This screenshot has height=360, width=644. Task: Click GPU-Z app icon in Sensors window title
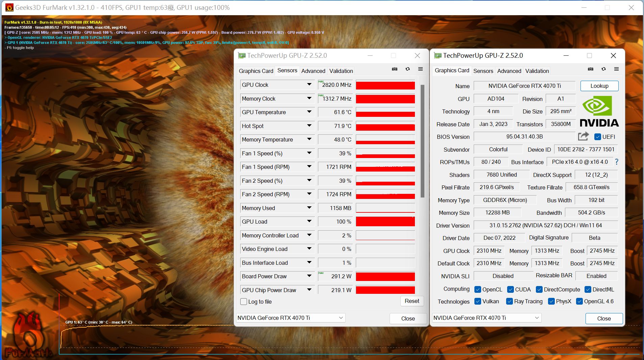tap(242, 55)
